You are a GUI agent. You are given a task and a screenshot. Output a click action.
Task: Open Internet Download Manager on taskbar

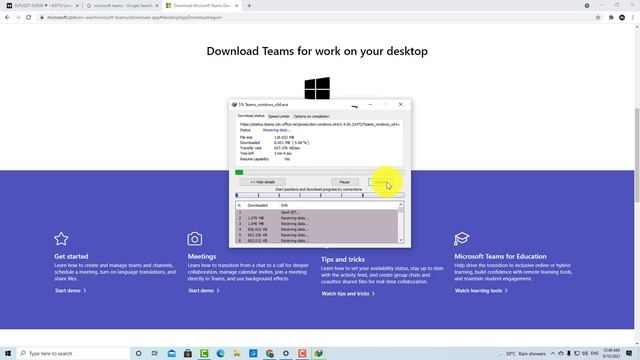(x=318, y=353)
